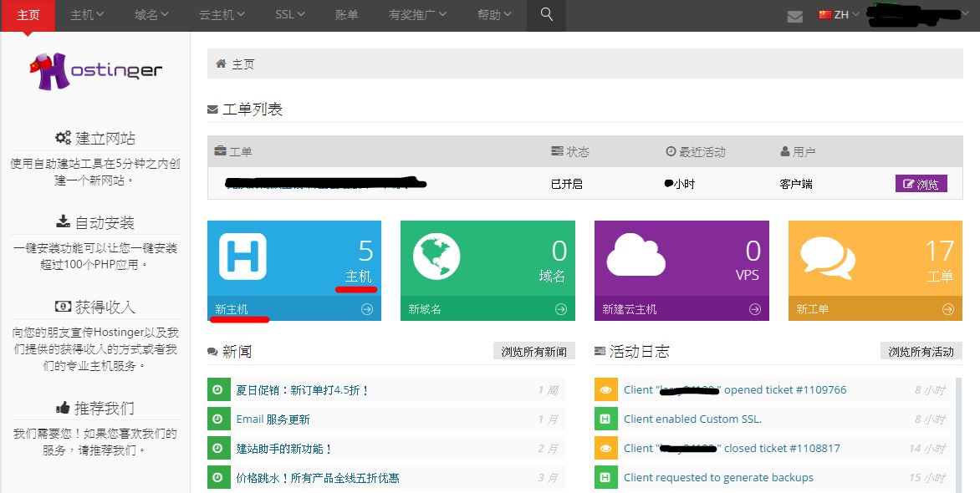Image resolution: width=980 pixels, height=493 pixels.
Task: Open the 建立网站 sidebar heading
Action: (105, 138)
